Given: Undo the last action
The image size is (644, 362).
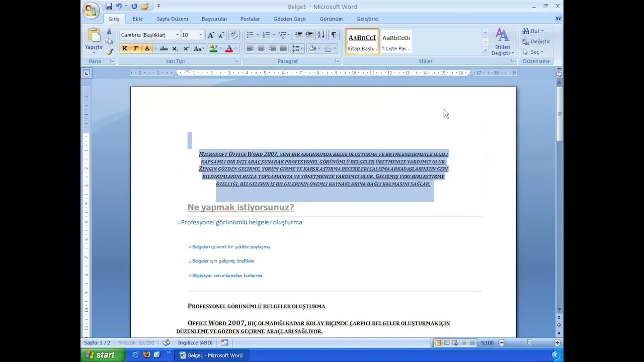Looking at the screenshot, I should click(x=119, y=7).
